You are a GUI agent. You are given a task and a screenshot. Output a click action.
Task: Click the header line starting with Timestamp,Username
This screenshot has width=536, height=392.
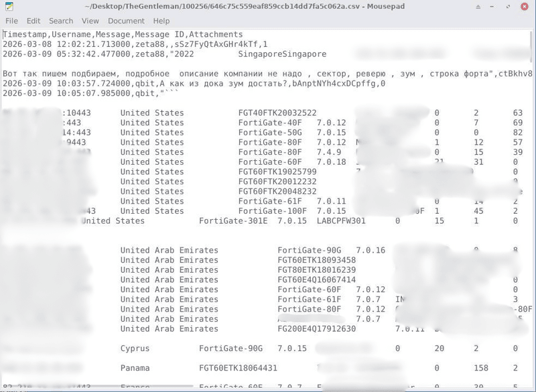pos(123,35)
